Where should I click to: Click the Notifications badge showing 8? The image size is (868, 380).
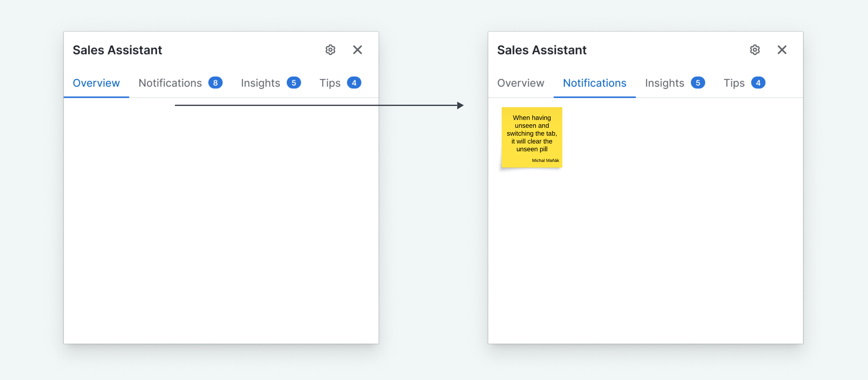click(x=215, y=83)
